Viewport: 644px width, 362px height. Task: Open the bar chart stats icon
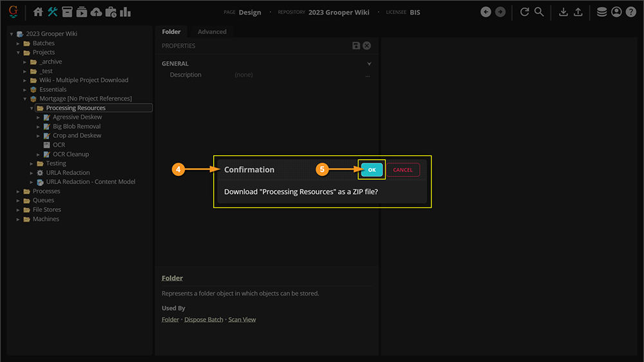pyautogui.click(x=126, y=12)
